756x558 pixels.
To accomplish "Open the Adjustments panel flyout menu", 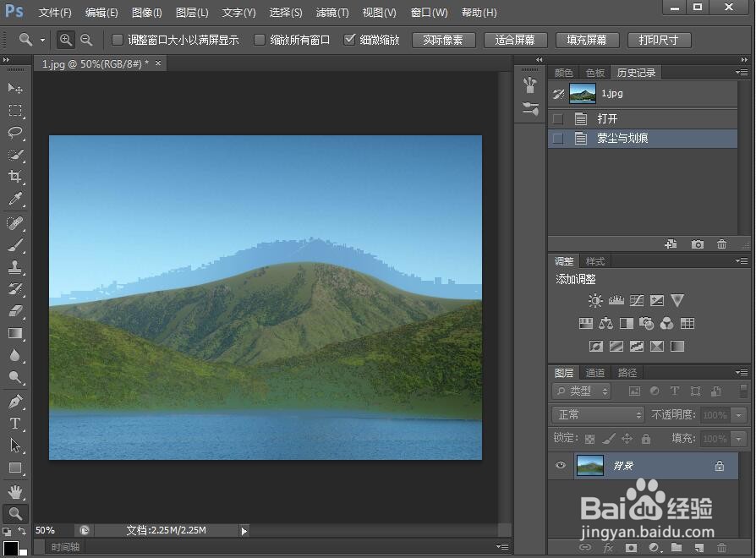I will click(x=742, y=260).
